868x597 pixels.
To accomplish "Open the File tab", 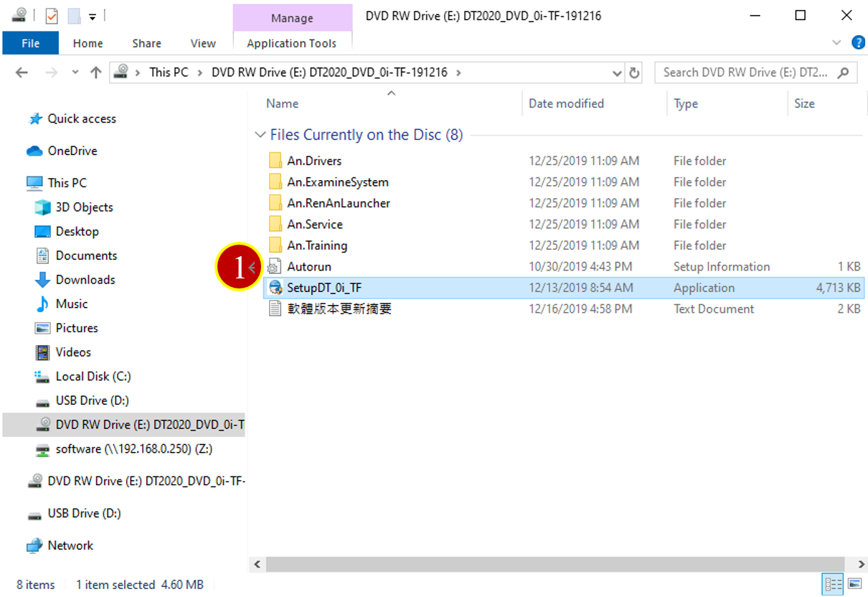I will point(31,43).
